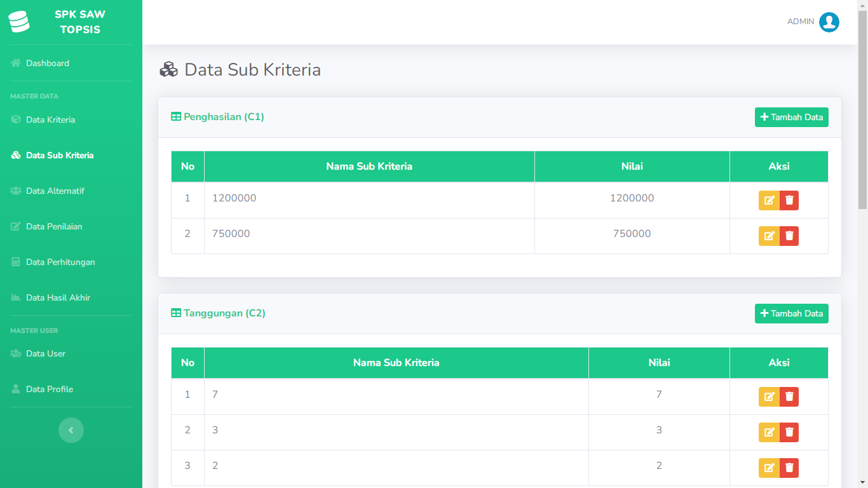Click the ADMIN username text
The image size is (868, 488).
[x=801, y=22]
